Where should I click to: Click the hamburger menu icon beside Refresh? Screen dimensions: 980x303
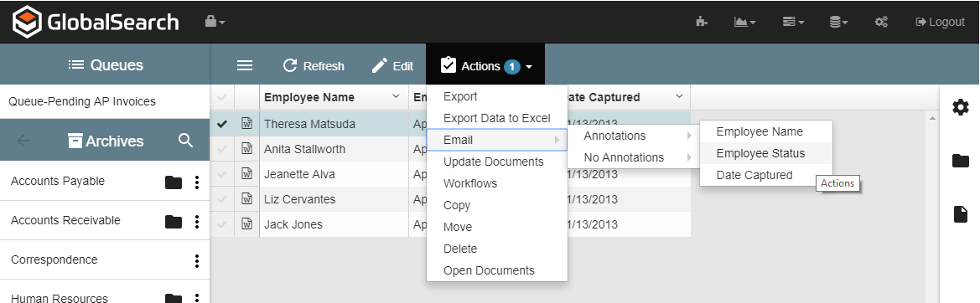point(245,65)
